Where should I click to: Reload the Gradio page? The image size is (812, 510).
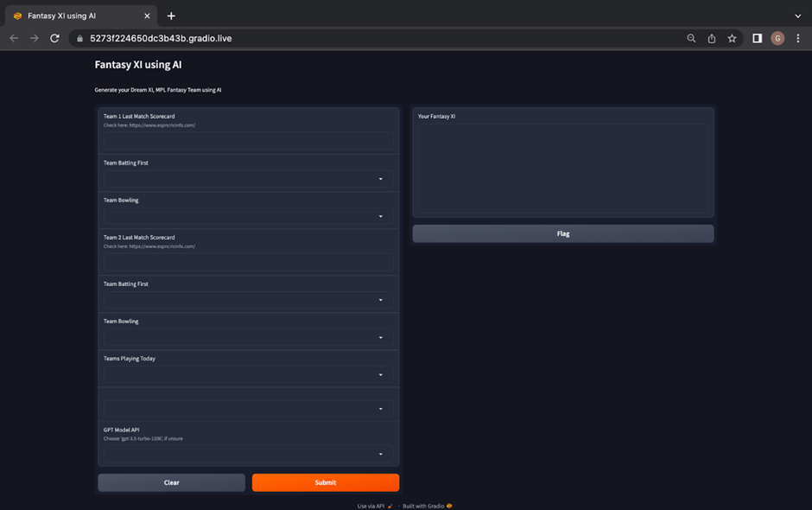point(54,38)
